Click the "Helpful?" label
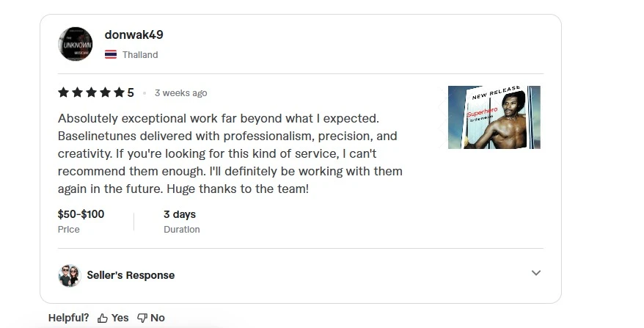 click(68, 318)
